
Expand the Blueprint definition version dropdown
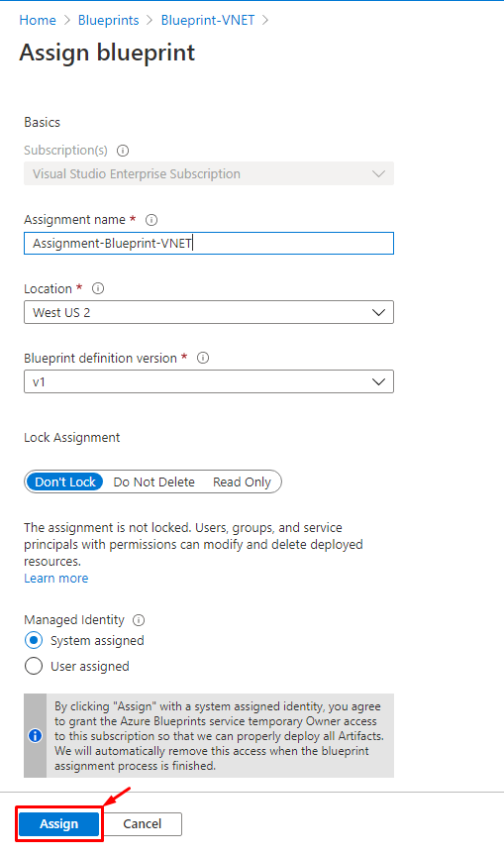[209, 381]
